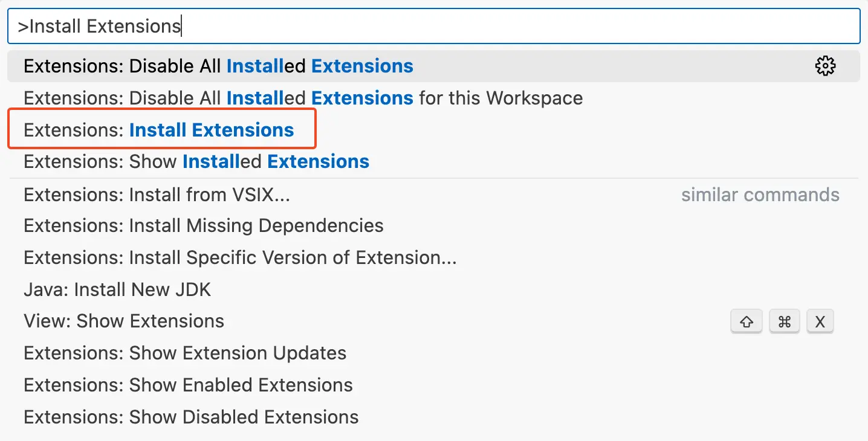Select Disable All Installed Extensions

pos(218,66)
